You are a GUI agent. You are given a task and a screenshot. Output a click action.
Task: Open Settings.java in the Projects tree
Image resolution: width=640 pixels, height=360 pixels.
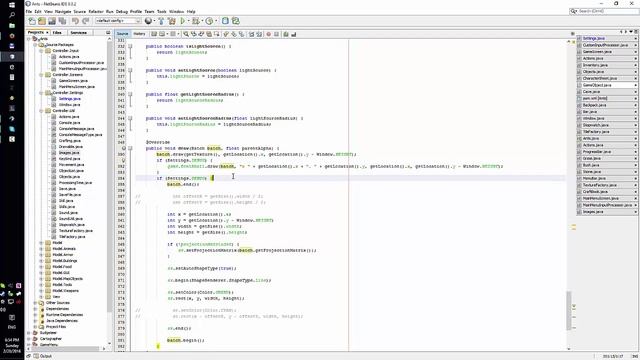(x=69, y=99)
